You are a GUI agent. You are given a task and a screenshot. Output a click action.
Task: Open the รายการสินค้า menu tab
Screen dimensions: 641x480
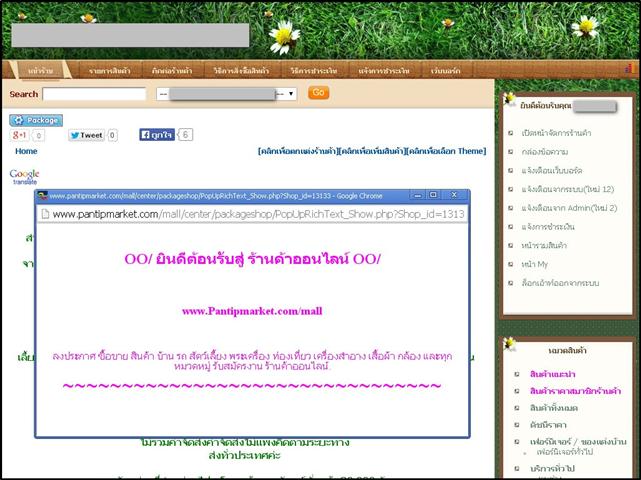(x=110, y=70)
